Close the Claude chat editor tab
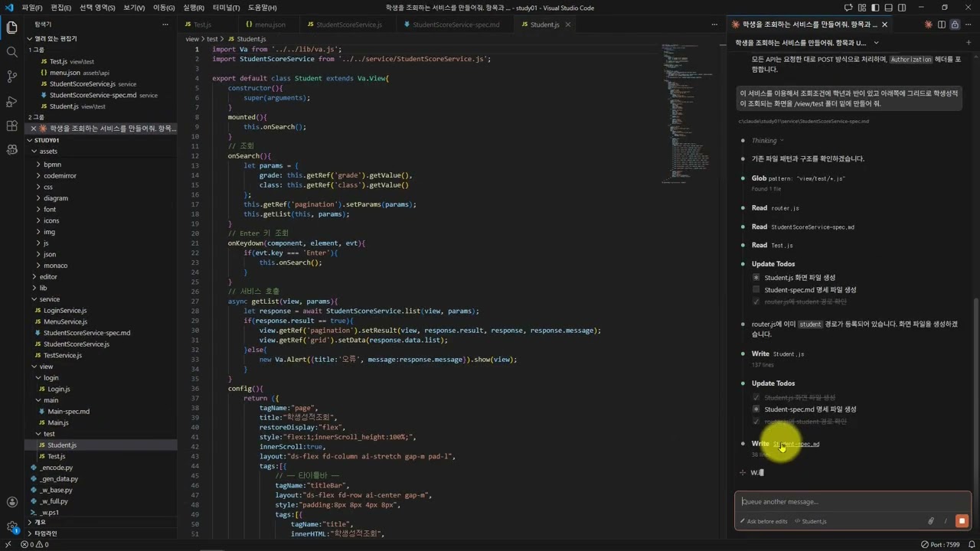980x551 pixels. pos(884,24)
